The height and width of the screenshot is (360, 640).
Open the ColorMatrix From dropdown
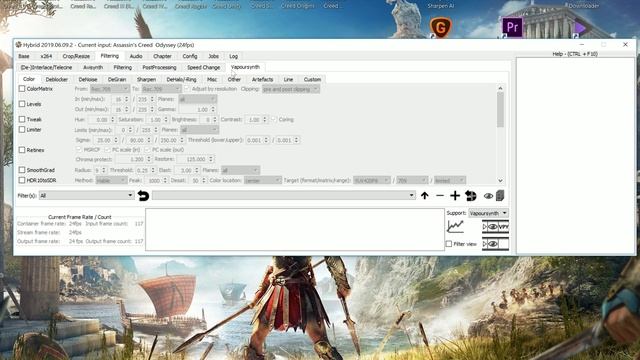pos(110,89)
